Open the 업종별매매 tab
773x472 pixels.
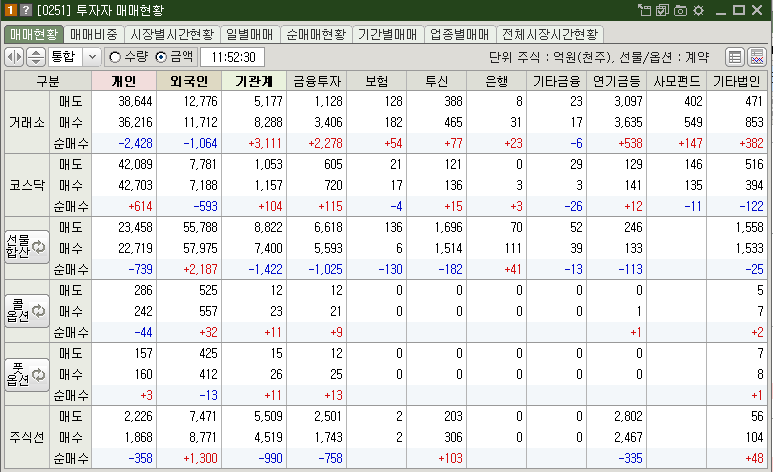(x=459, y=34)
